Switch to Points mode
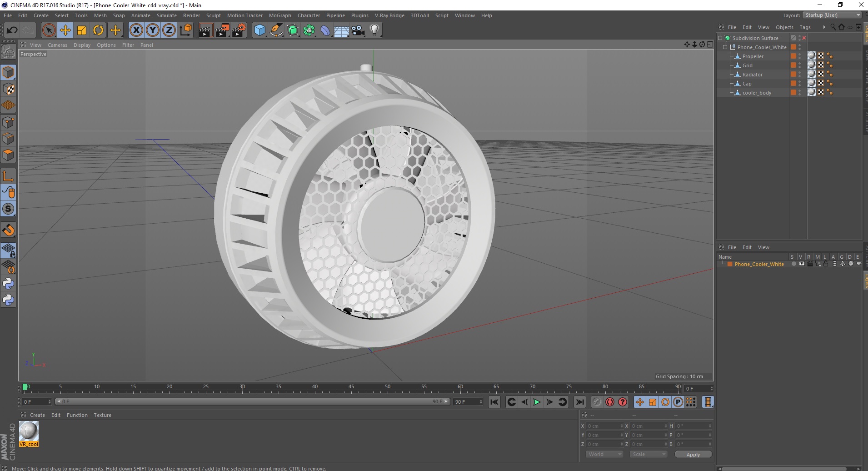 [8, 122]
